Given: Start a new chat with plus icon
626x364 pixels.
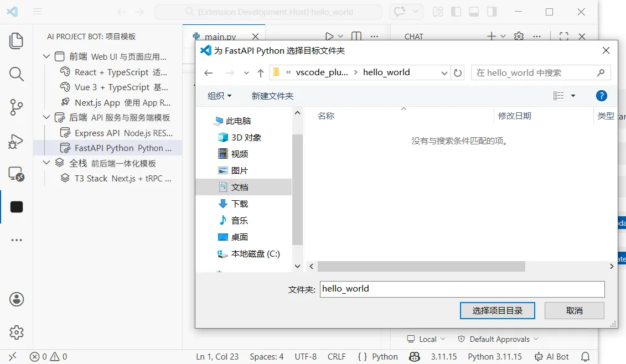Looking at the screenshot, I should click(492, 37).
